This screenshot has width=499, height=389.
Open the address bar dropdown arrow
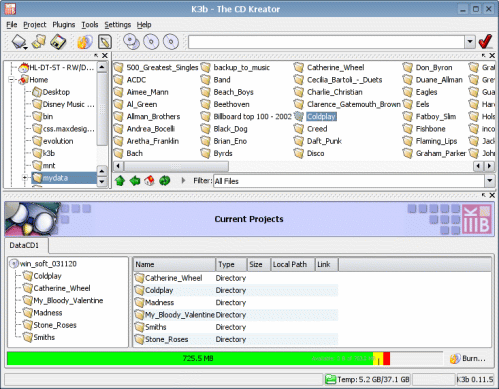point(470,42)
